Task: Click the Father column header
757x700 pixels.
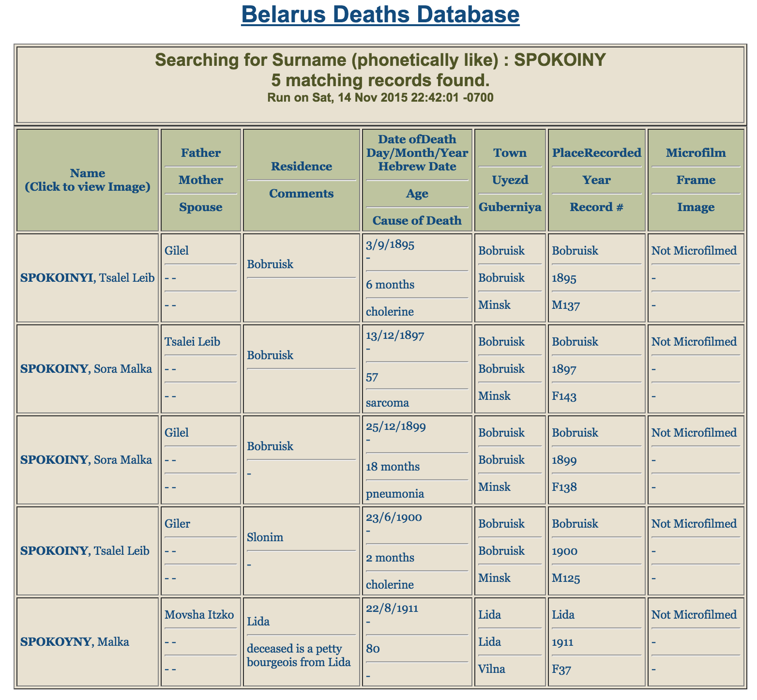Action: tap(200, 153)
